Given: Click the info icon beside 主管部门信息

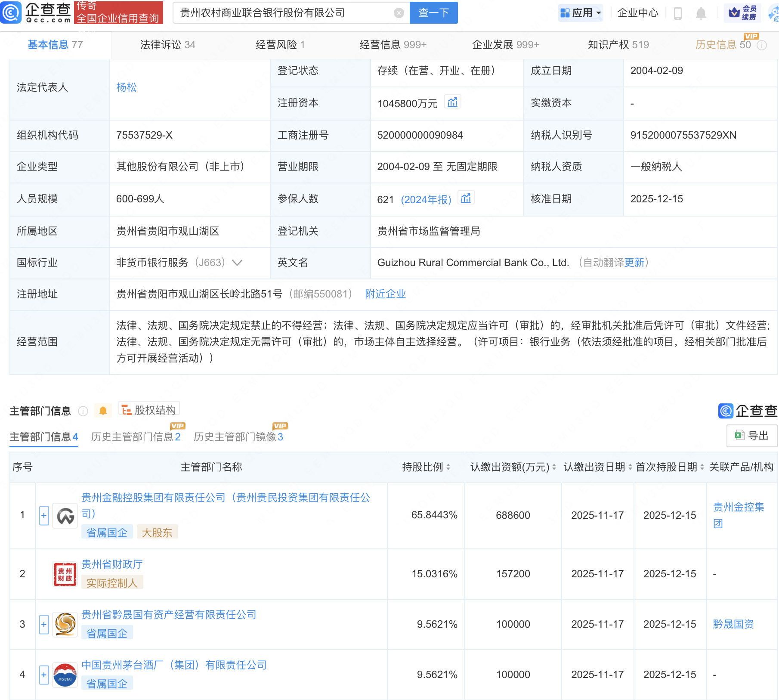Looking at the screenshot, I should coord(83,411).
